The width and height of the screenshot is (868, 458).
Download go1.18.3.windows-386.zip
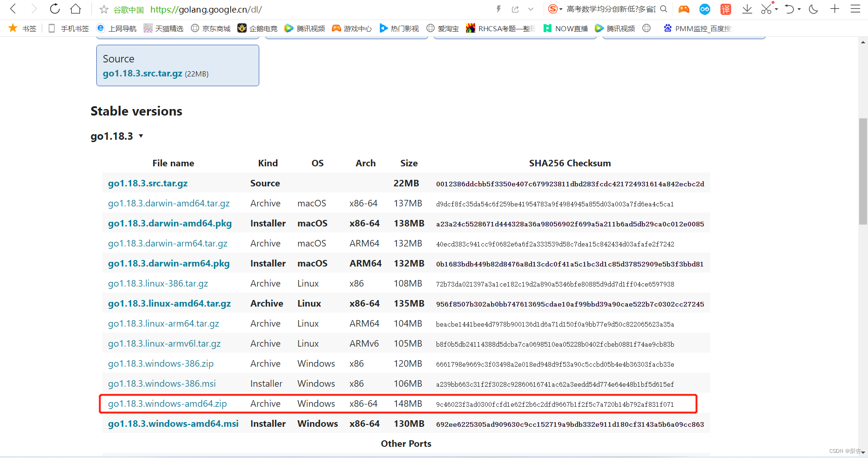161,364
